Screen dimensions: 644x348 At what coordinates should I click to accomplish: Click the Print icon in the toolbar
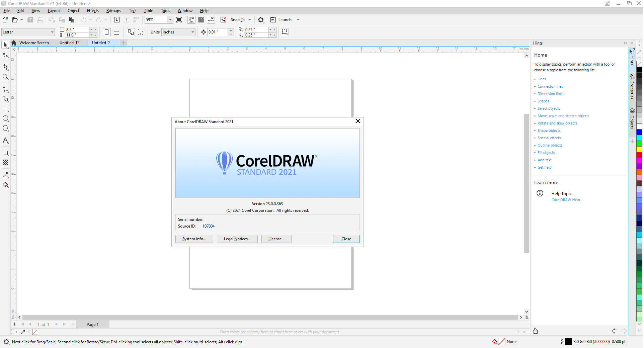pos(40,20)
